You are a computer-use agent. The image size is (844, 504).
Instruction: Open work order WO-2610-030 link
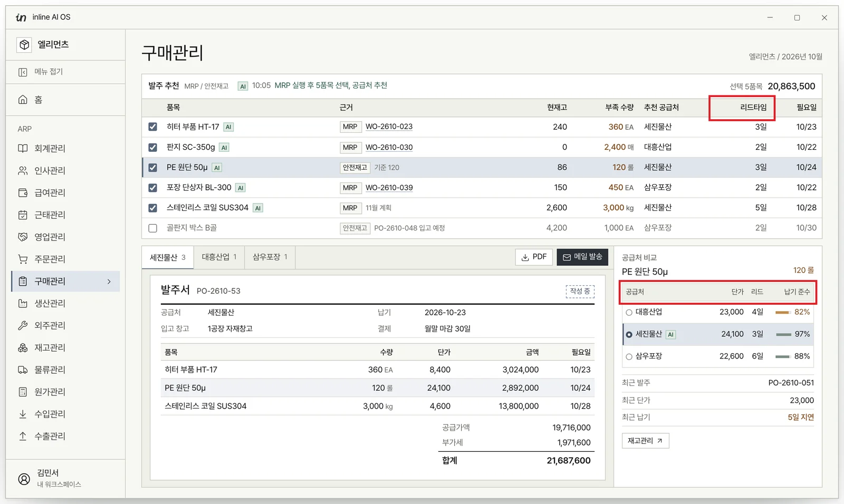389,148
